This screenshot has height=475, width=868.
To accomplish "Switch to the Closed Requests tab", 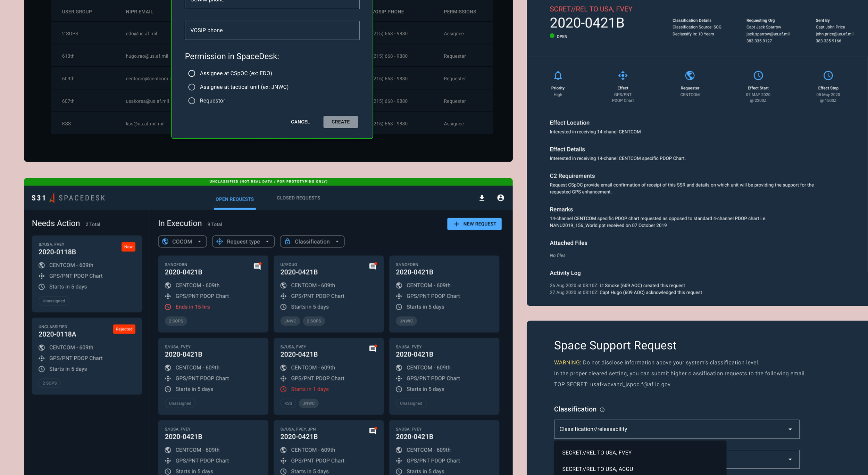I will [x=298, y=198].
